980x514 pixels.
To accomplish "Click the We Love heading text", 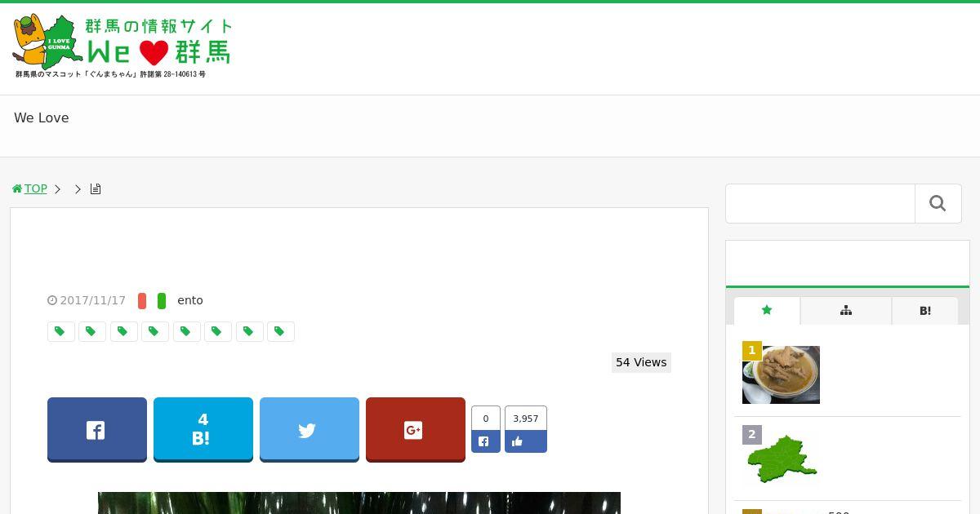I will (42, 117).
